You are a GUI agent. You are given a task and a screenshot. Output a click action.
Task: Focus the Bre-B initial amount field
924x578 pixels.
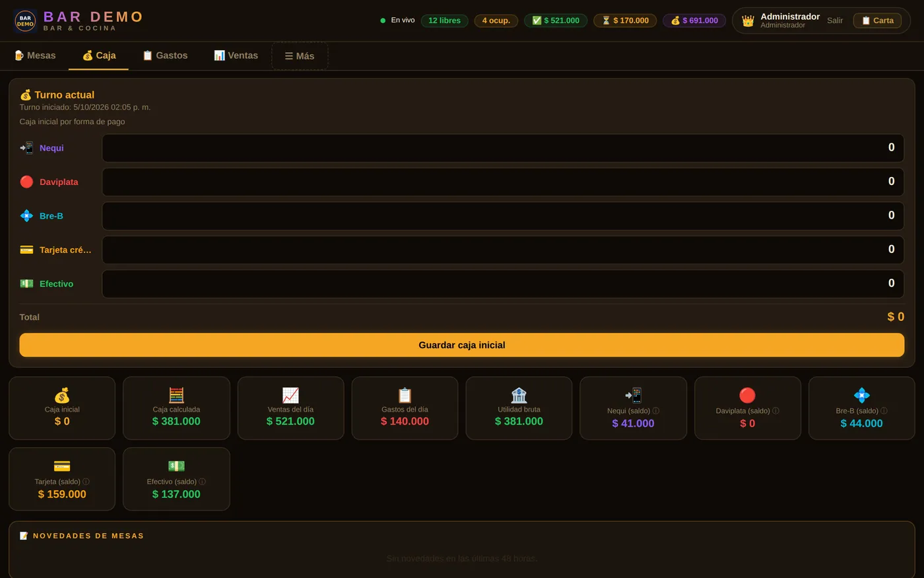point(503,216)
